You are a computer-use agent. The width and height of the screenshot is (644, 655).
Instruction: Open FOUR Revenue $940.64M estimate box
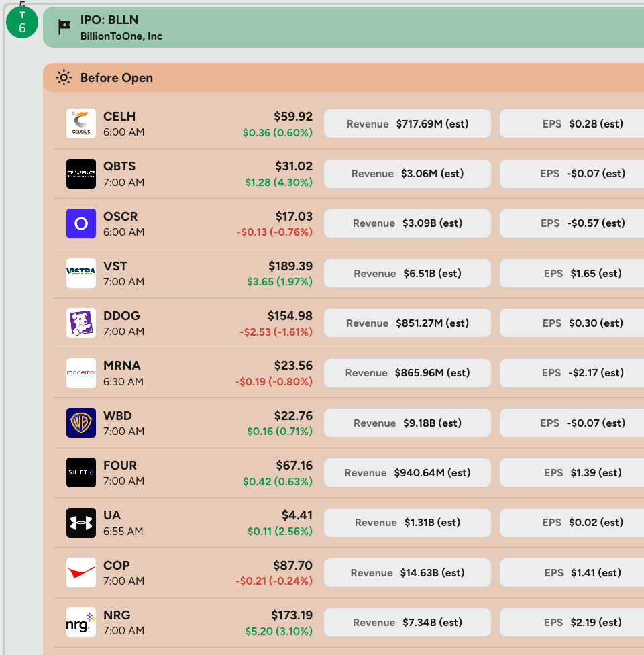pos(408,472)
